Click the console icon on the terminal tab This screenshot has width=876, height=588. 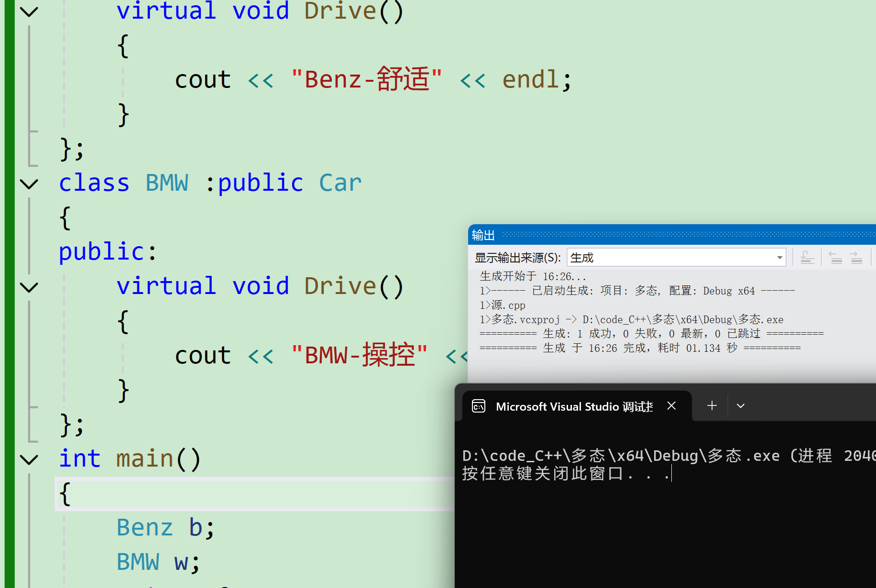pyautogui.click(x=479, y=406)
